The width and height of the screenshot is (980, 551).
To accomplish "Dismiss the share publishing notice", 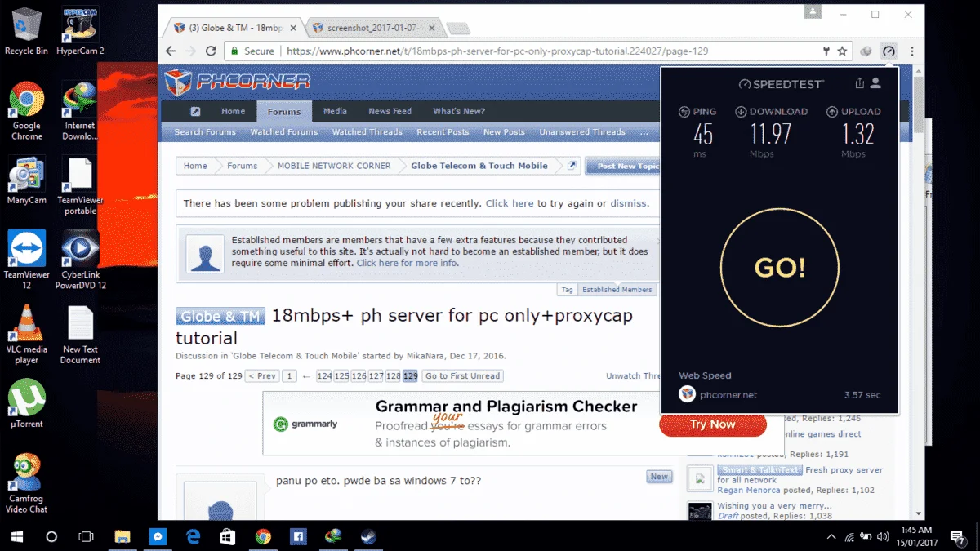I will 628,203.
